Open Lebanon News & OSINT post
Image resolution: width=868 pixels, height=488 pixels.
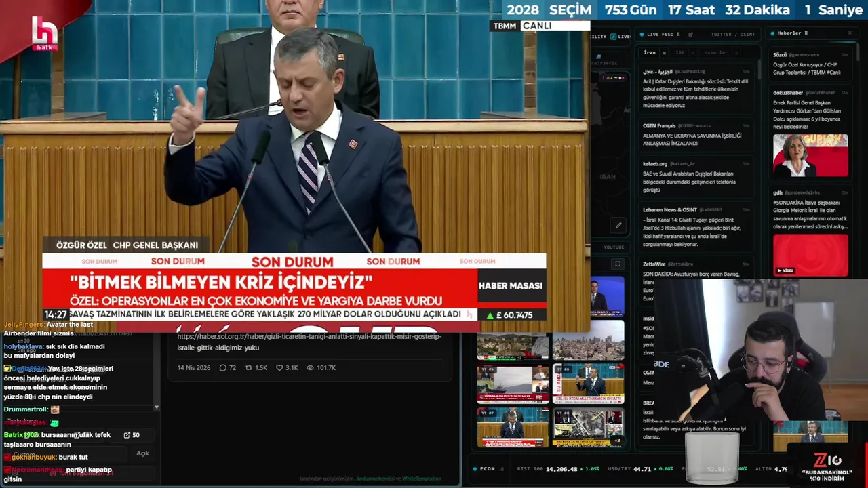(x=696, y=227)
